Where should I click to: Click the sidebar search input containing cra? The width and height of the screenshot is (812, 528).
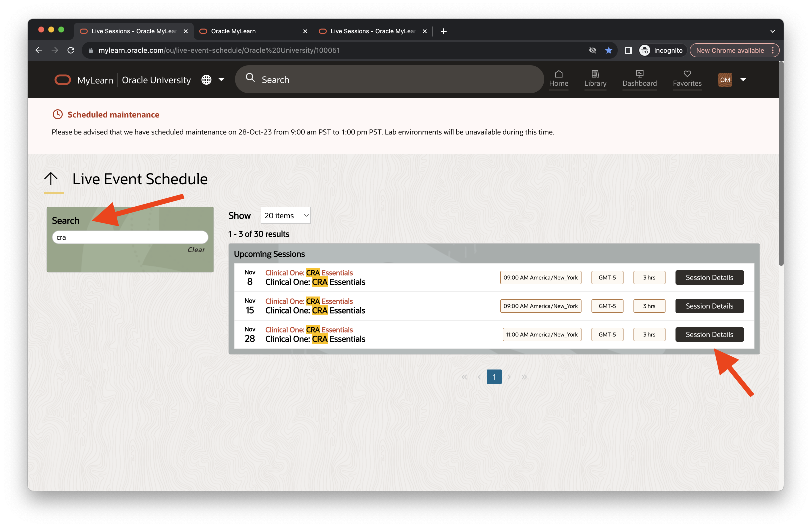pyautogui.click(x=130, y=237)
